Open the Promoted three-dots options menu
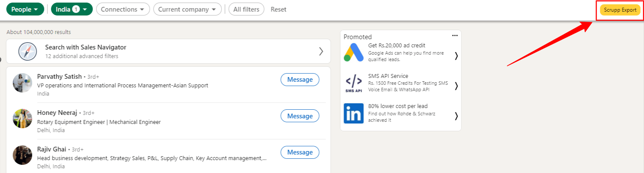The height and width of the screenshot is (173, 644). (x=455, y=36)
